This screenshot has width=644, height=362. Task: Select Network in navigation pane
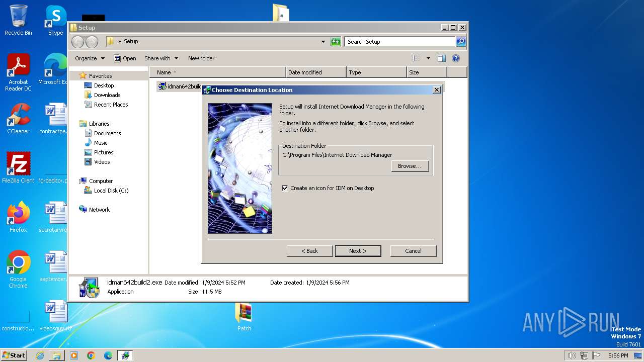[x=99, y=210]
